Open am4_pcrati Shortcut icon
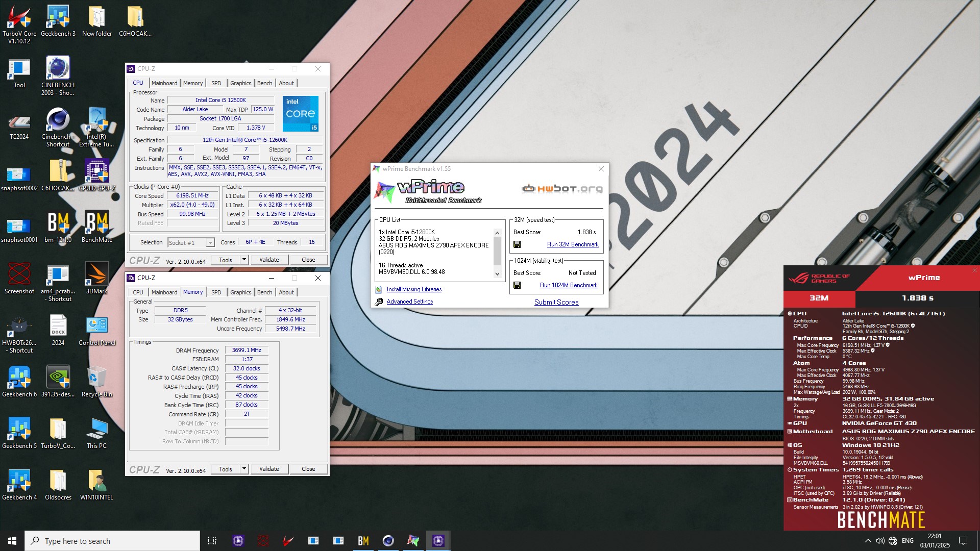 [x=58, y=282]
